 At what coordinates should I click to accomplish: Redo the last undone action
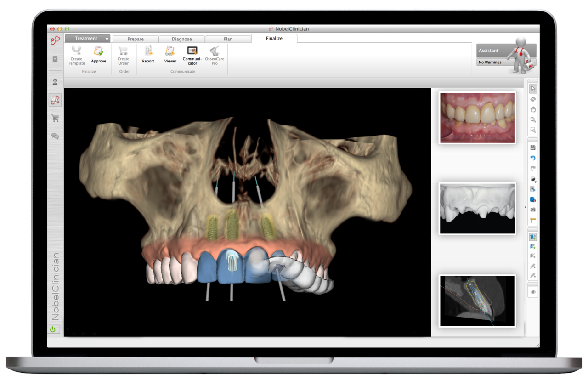[533, 169]
